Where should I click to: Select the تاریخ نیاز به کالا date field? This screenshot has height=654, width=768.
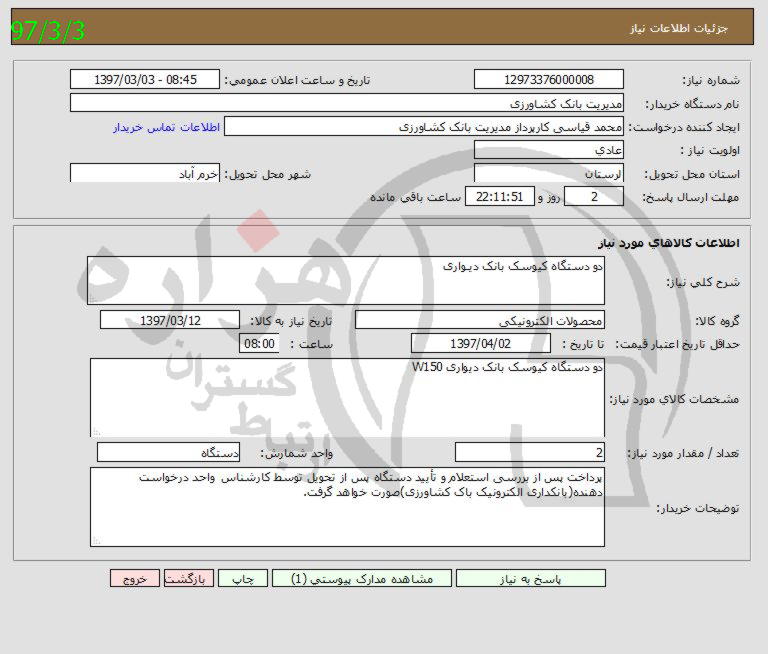[x=170, y=321]
